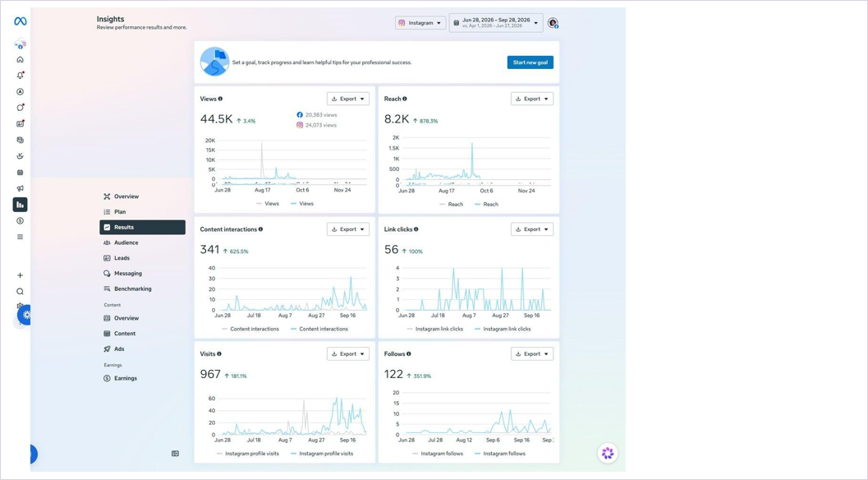The height and width of the screenshot is (480, 868).
Task: Open the Benchmarking menu item
Action: pos(142,288)
